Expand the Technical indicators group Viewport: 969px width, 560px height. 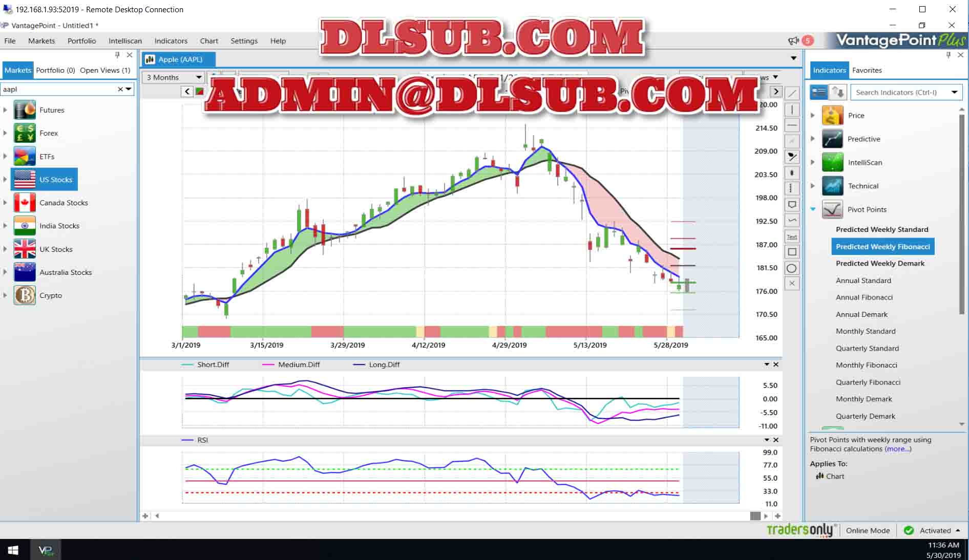click(x=813, y=186)
